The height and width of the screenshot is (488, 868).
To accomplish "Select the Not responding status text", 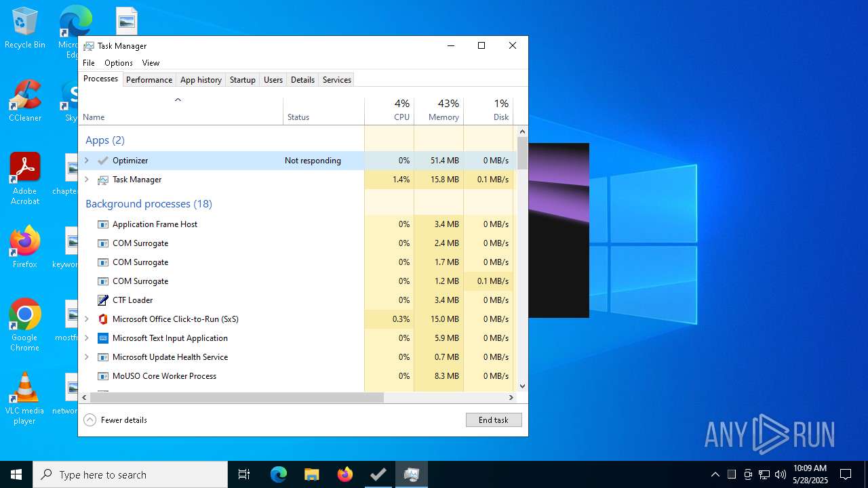I will 313,161.
